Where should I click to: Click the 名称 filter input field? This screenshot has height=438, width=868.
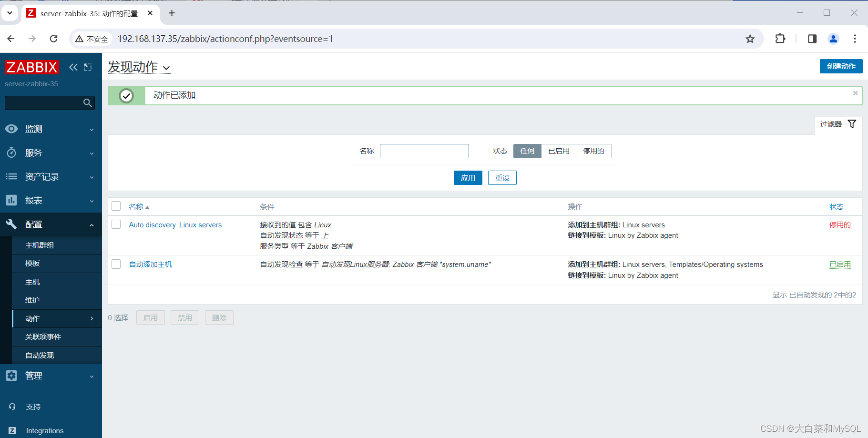click(424, 151)
